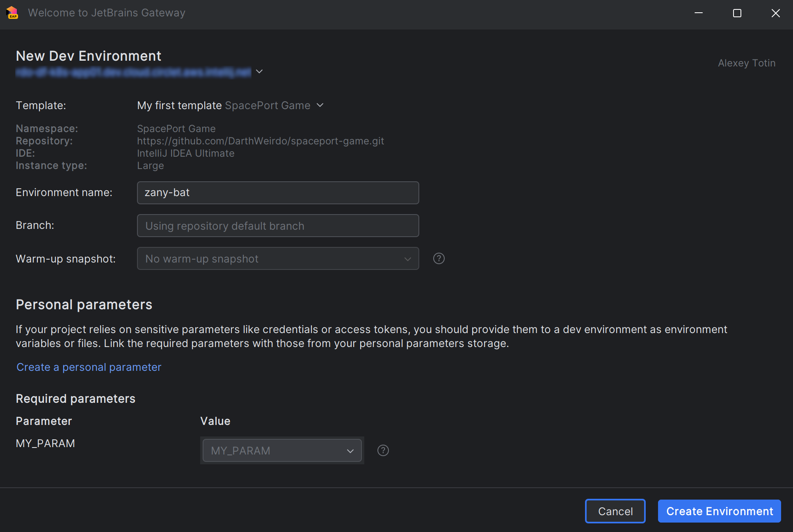Click the dropdown arrow in Warm-up snapshot

(407, 259)
